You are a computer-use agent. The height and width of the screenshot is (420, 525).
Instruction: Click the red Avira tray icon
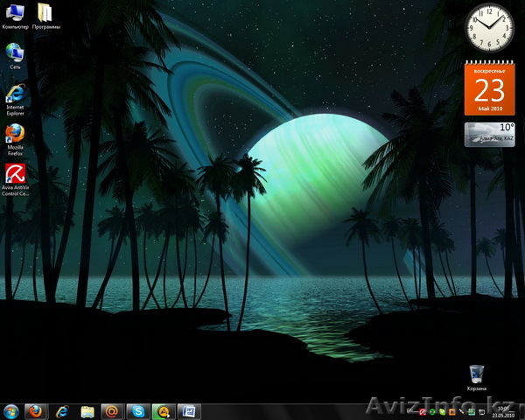pyautogui.click(x=423, y=411)
